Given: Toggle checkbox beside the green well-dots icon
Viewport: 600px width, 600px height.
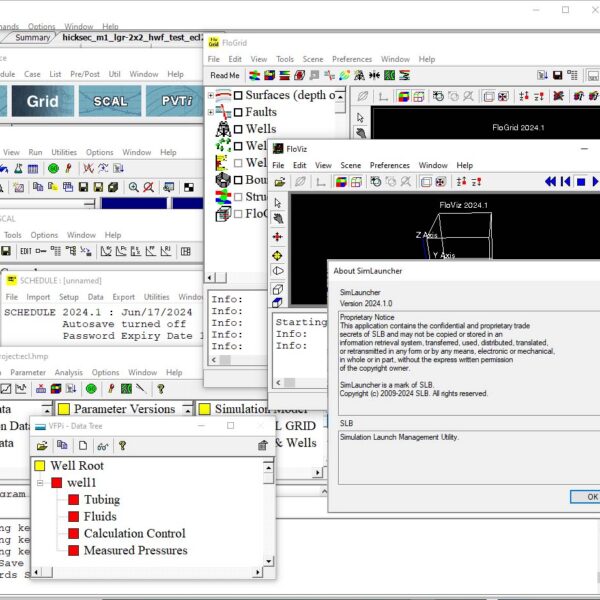Looking at the screenshot, I should click(238, 146).
